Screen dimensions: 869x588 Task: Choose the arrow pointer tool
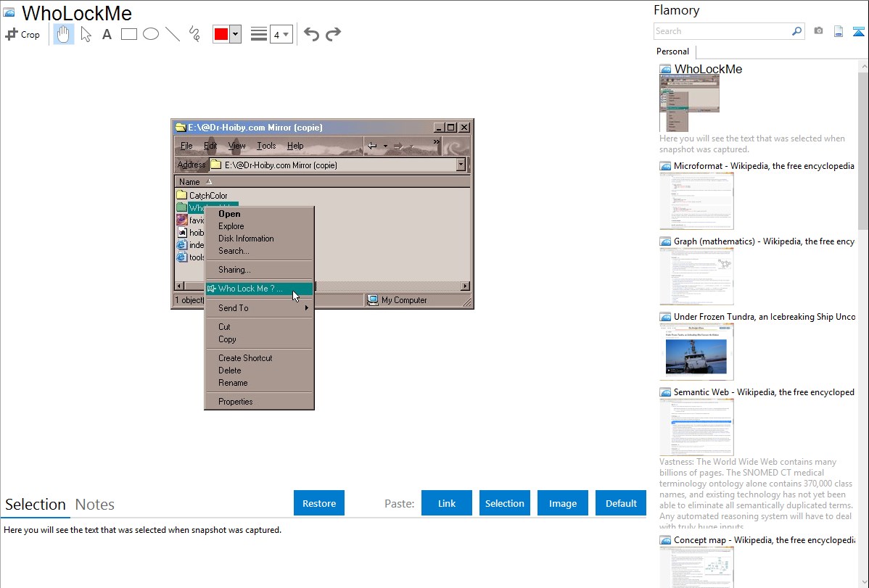click(86, 34)
